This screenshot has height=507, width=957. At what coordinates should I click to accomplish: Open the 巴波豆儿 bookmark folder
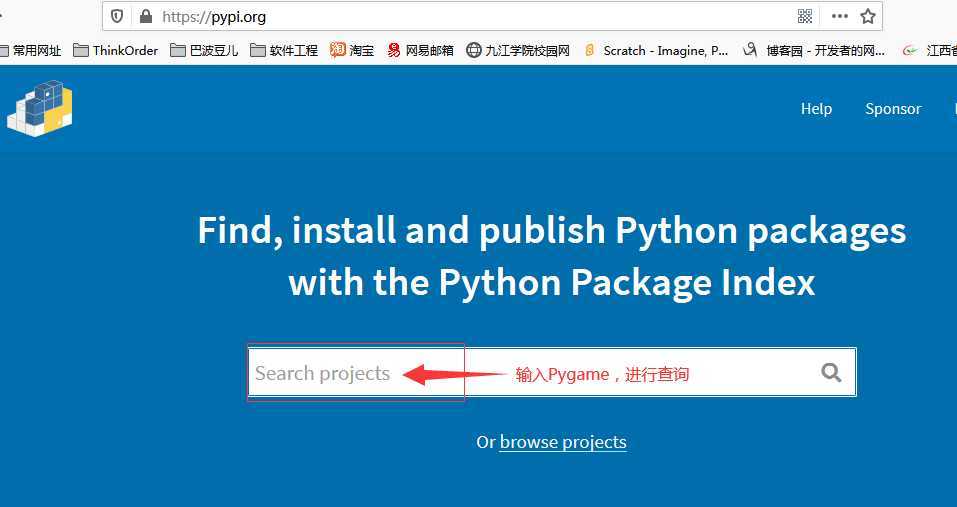coord(204,51)
